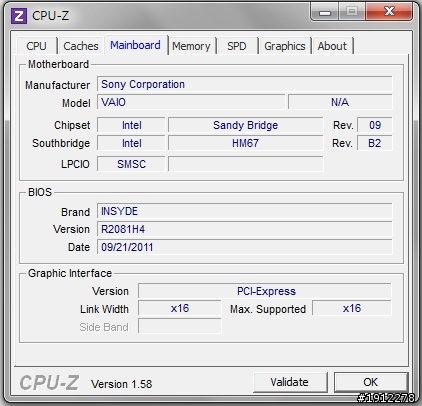Viewport: 422px width, 406px height.
Task: Go to the About tab
Action: click(332, 46)
